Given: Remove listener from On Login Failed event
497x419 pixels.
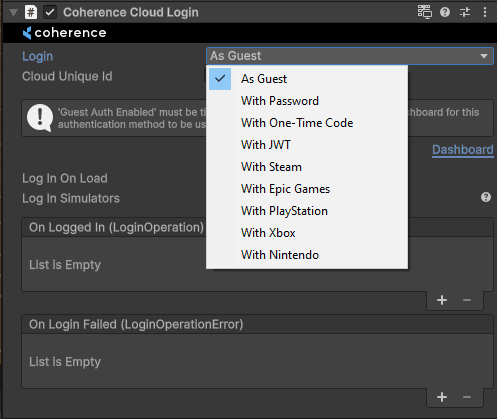Looking at the screenshot, I should (467, 397).
